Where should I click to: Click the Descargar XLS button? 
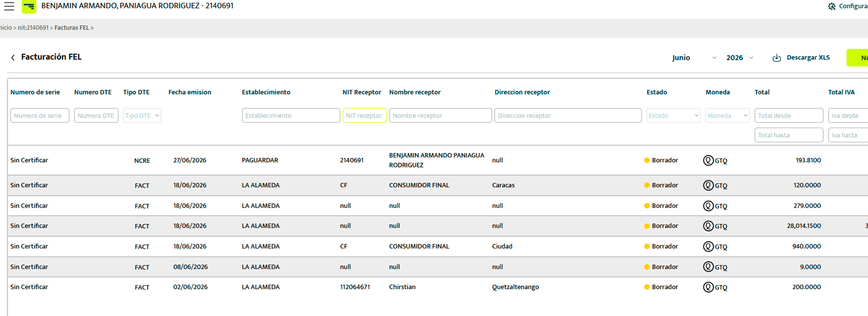(801, 58)
